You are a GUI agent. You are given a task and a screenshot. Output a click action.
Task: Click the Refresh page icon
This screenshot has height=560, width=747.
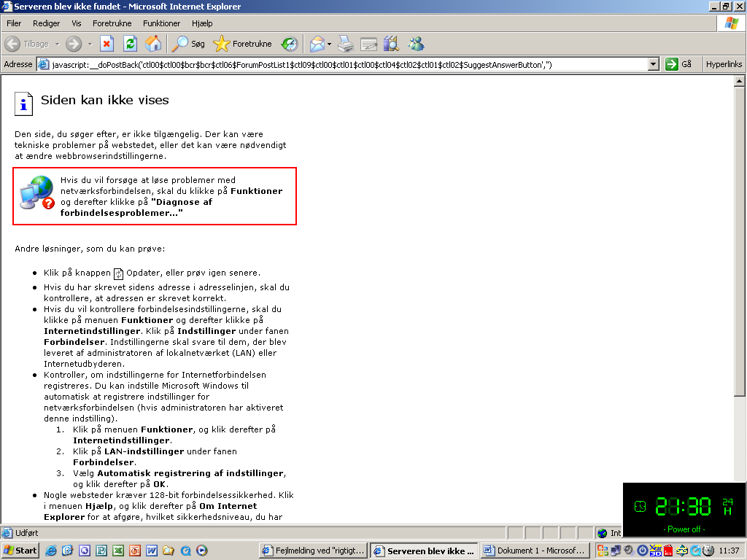[130, 44]
